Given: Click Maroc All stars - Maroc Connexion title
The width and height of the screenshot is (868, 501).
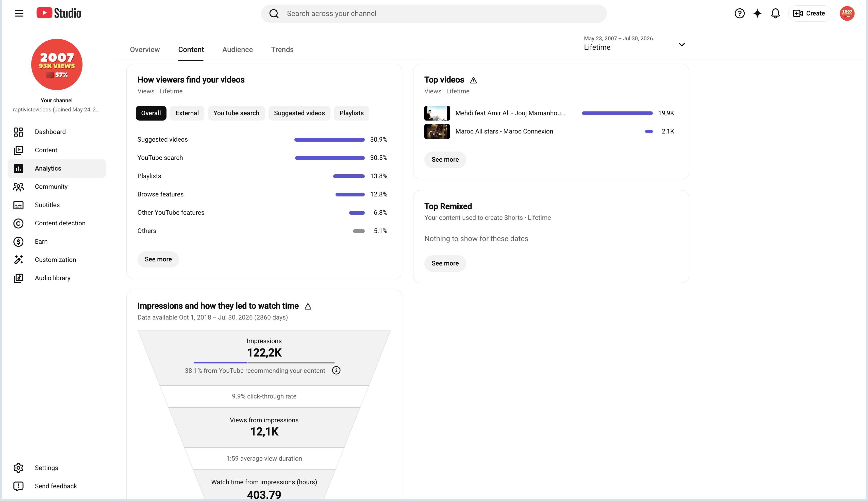Looking at the screenshot, I should pyautogui.click(x=504, y=131).
